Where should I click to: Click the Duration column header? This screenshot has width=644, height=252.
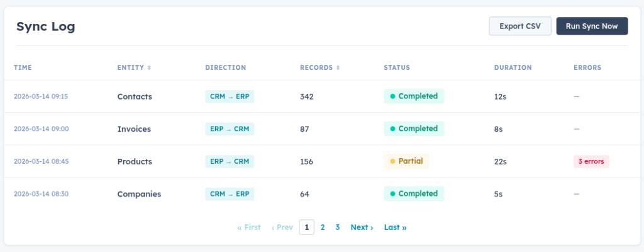tap(513, 67)
